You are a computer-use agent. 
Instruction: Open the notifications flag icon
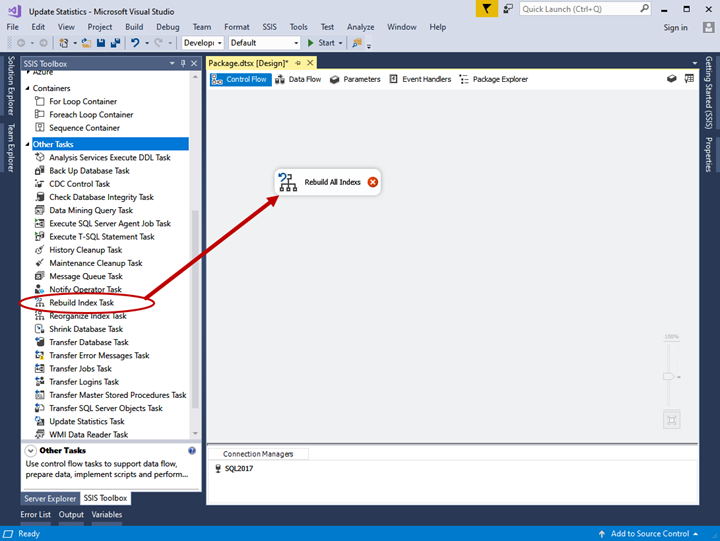[x=487, y=9]
